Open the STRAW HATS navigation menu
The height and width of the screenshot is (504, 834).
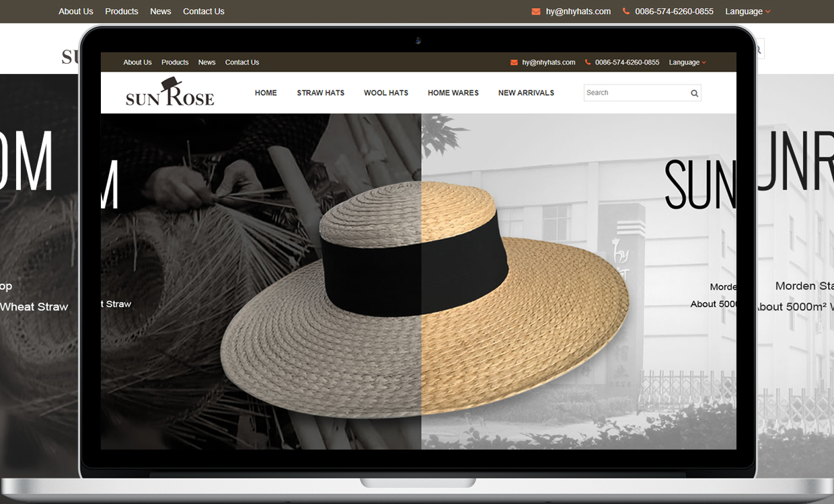pos(320,93)
